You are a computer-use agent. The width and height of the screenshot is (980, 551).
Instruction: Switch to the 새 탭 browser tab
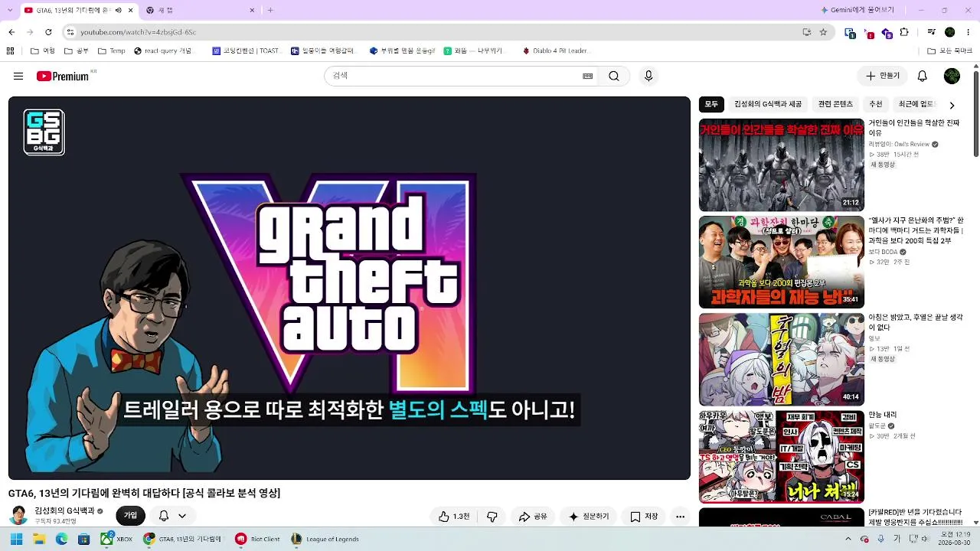coord(201,10)
